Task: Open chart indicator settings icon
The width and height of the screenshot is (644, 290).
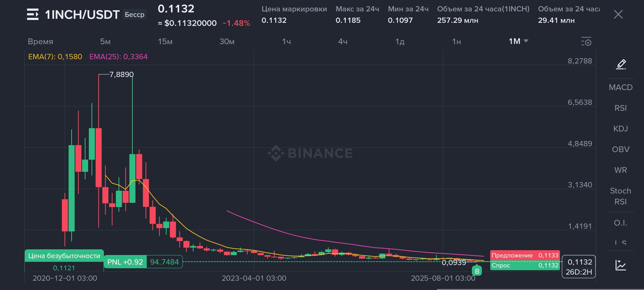Action: pyautogui.click(x=586, y=42)
